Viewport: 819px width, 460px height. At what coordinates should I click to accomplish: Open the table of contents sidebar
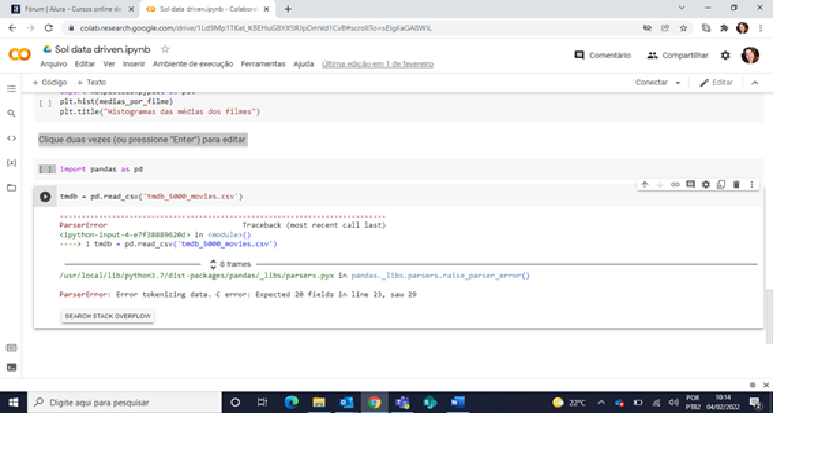[11, 89]
